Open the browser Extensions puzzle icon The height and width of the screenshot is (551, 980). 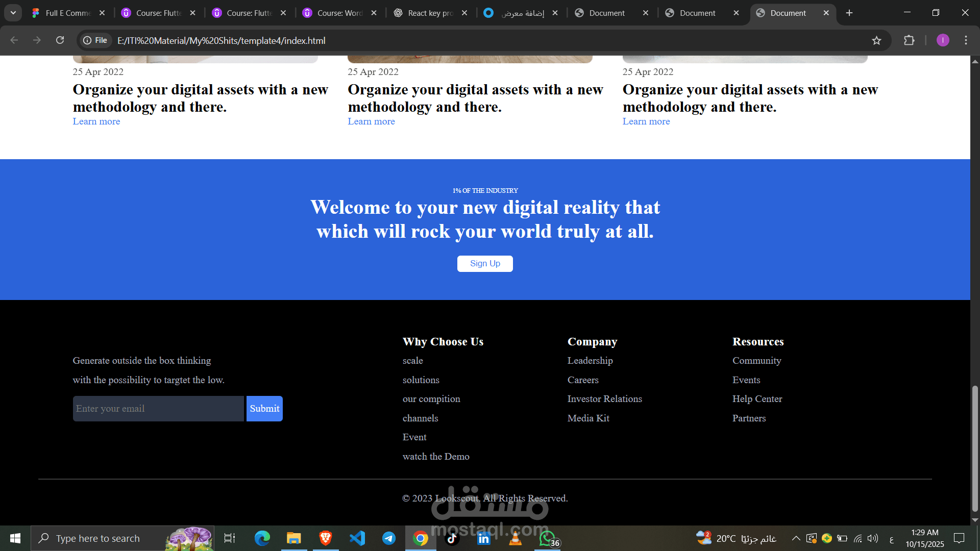(x=909, y=40)
